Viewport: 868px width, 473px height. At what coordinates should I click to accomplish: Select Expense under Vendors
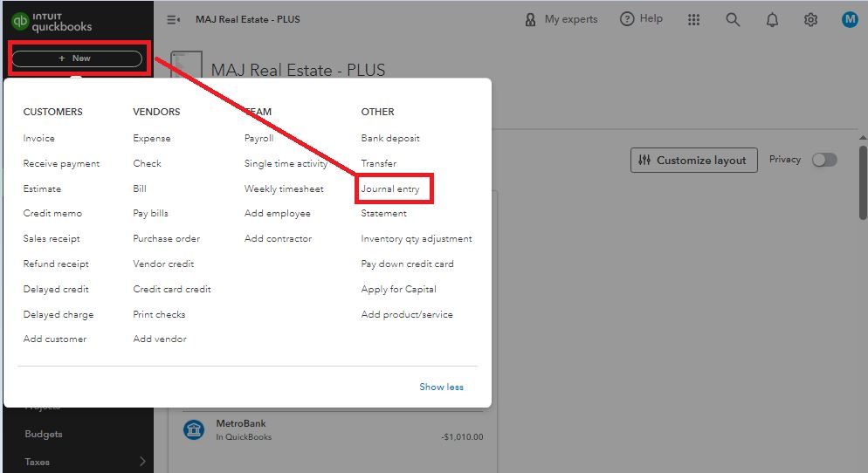click(152, 138)
